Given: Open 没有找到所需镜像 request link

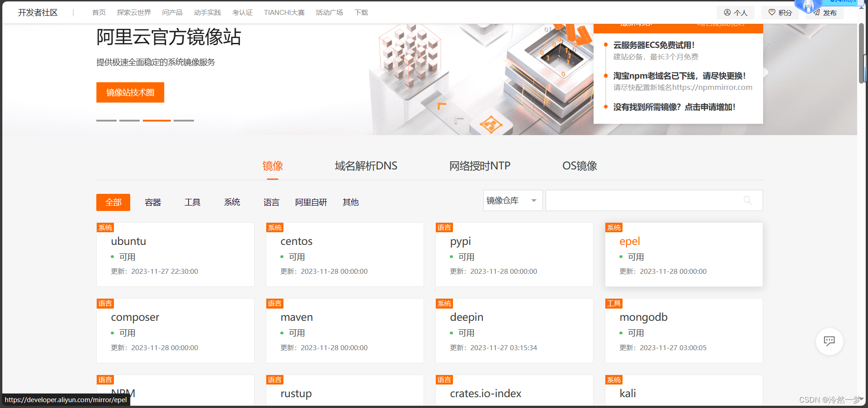Looking at the screenshot, I should [x=674, y=107].
